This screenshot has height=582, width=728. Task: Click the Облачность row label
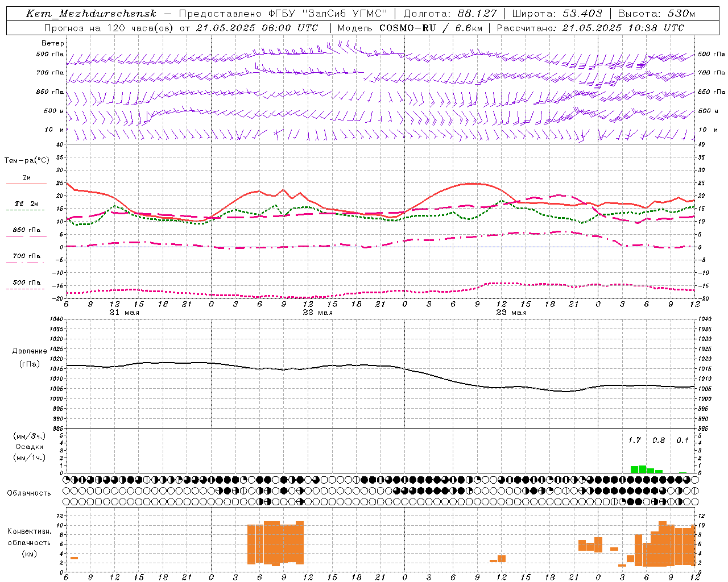29,493
